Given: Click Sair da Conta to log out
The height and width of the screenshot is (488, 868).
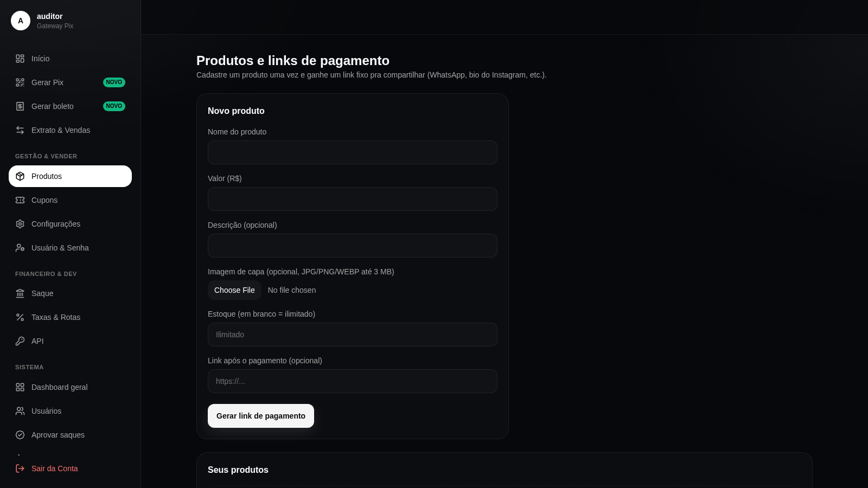Looking at the screenshot, I should (x=70, y=468).
